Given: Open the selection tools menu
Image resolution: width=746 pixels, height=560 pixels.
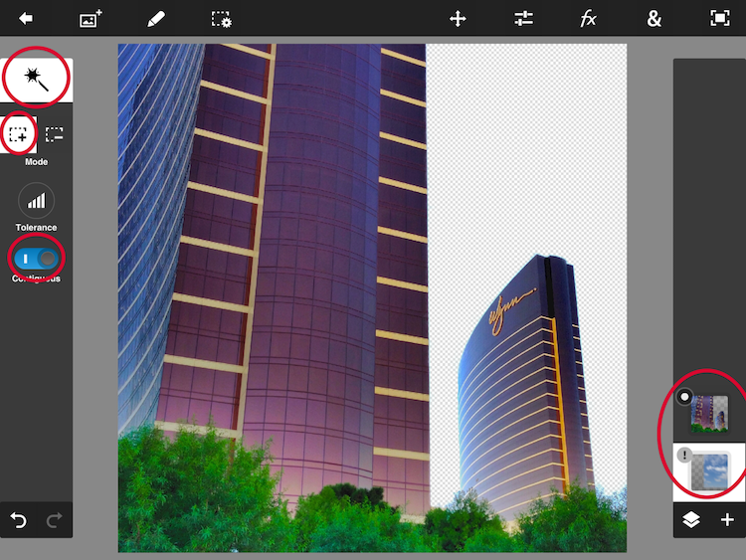Looking at the screenshot, I should coord(221,20).
